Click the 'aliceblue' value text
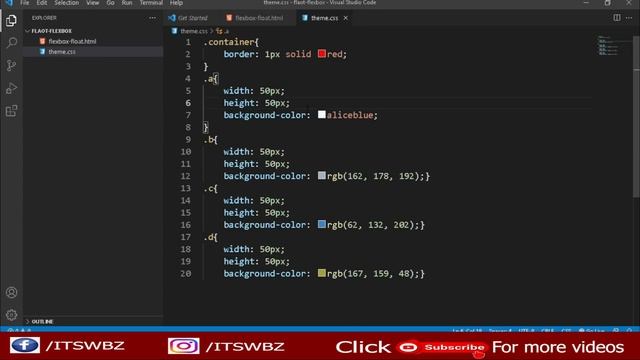Image resolution: width=640 pixels, height=360 pixels. coord(350,115)
